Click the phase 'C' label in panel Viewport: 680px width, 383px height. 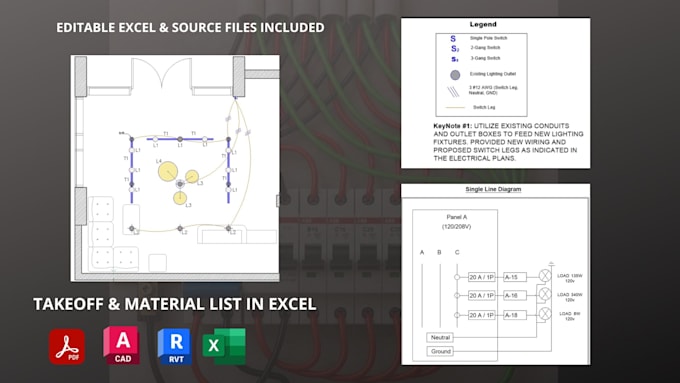457,252
